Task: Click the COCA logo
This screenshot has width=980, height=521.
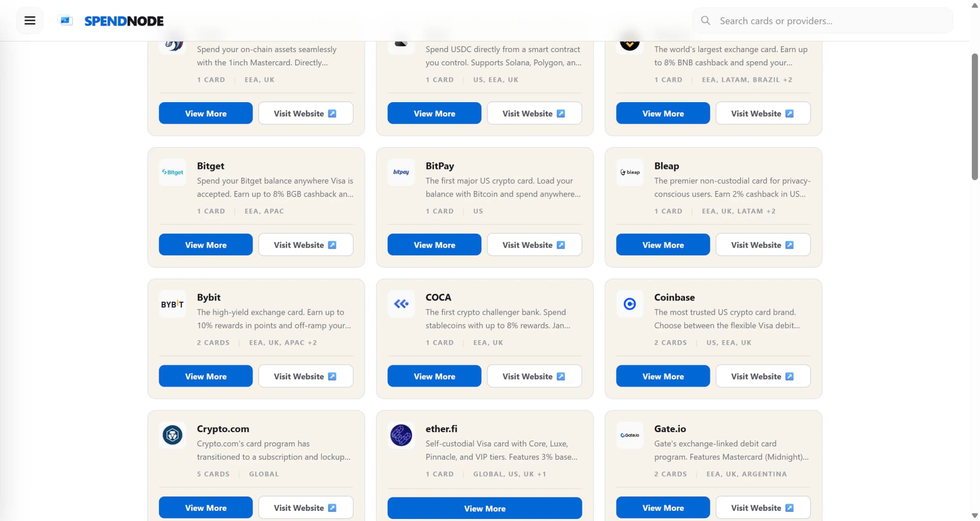Action: coord(401,303)
